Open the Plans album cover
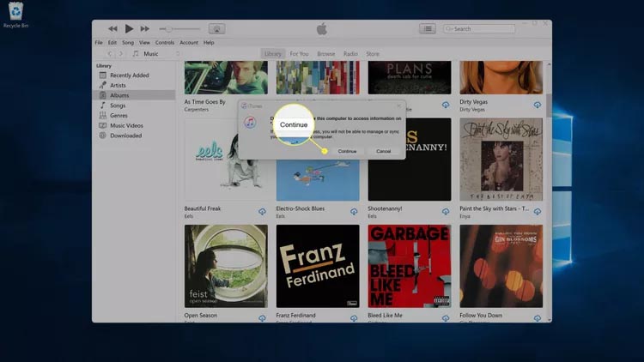 [x=410, y=77]
